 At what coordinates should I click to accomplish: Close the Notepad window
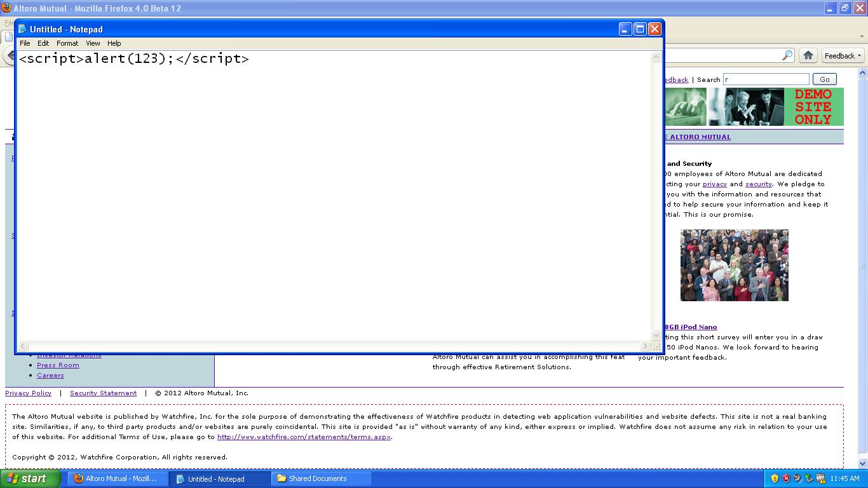[x=654, y=29]
